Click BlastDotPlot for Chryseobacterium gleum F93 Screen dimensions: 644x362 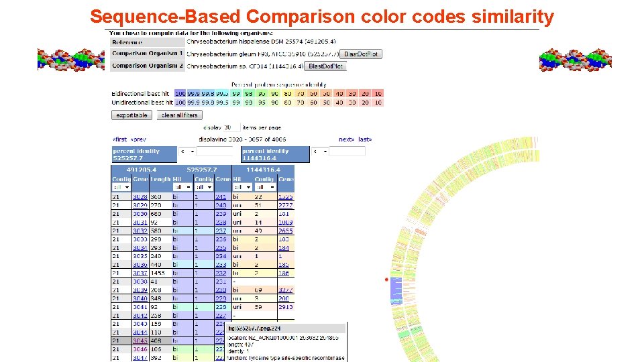[x=361, y=54]
